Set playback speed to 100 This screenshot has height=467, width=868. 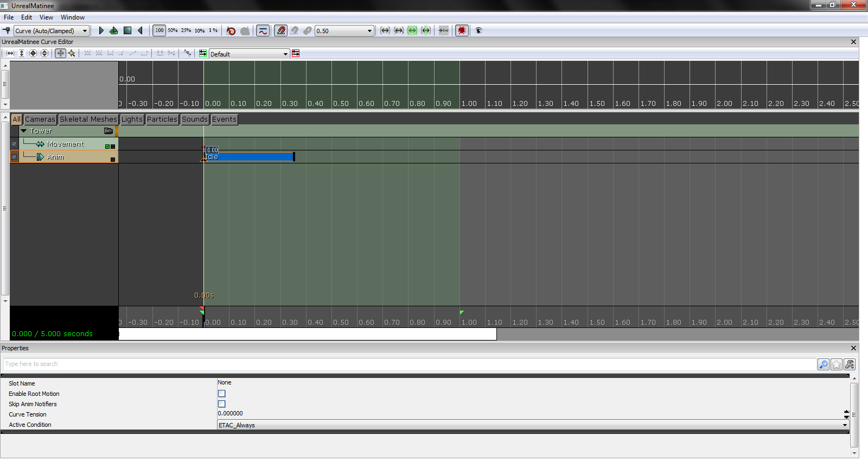(159, 31)
